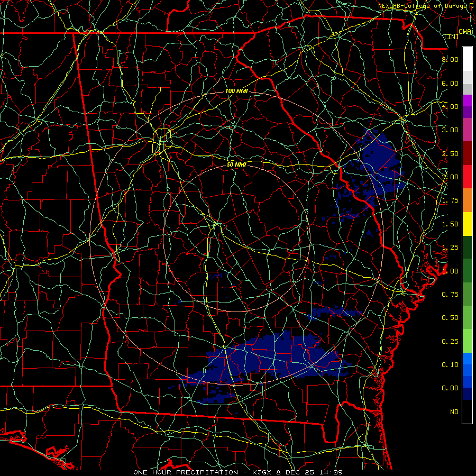Screen dimensions: 476x476
Task: Click the 6.00 legend value
Action: coord(450,83)
